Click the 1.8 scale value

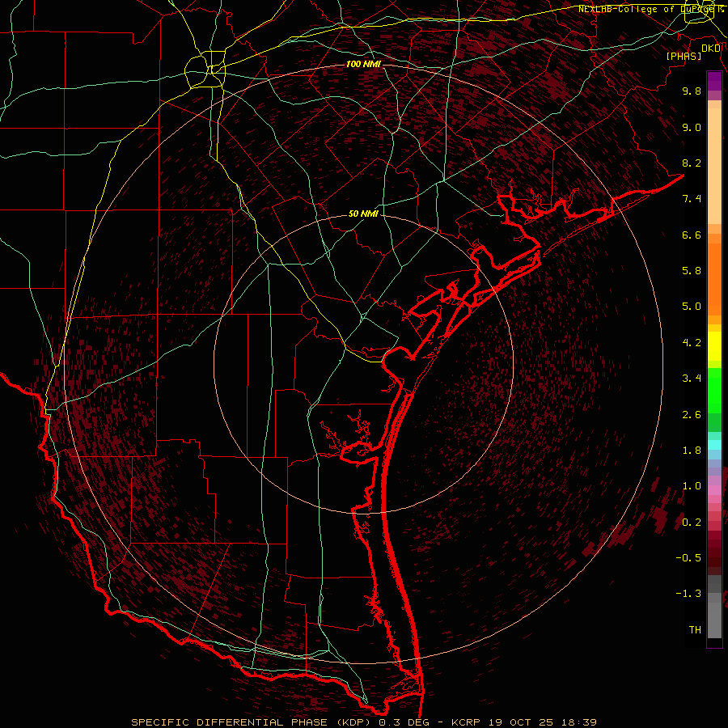click(692, 451)
